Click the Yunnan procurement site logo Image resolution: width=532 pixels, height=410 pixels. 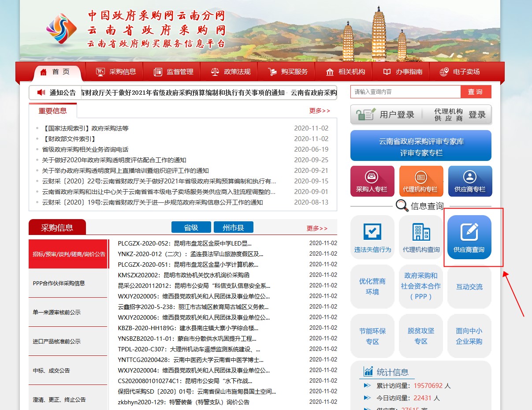point(62,29)
